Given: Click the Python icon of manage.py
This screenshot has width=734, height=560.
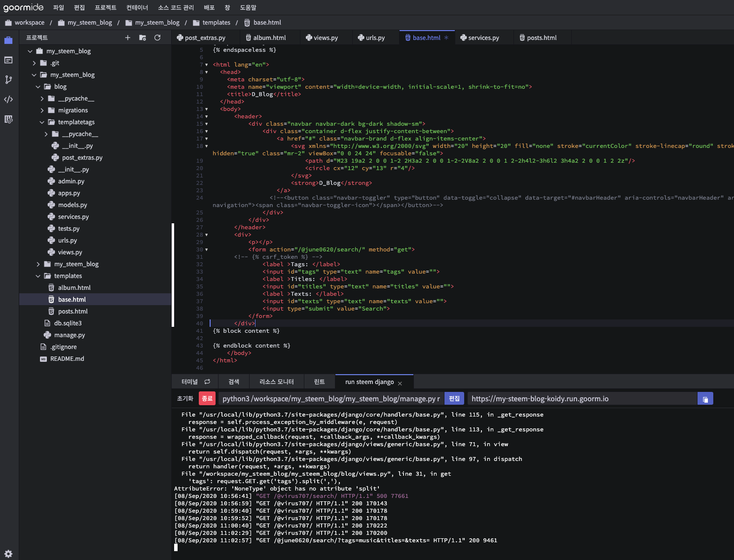Looking at the screenshot, I should point(47,335).
